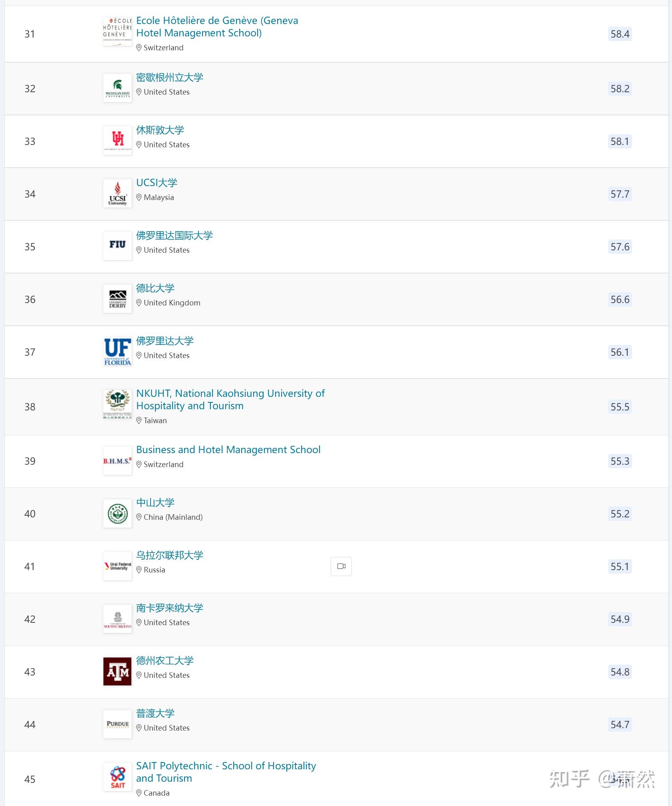This screenshot has width=672, height=806.
Task: Click the University of Houston logo
Action: 117,141
